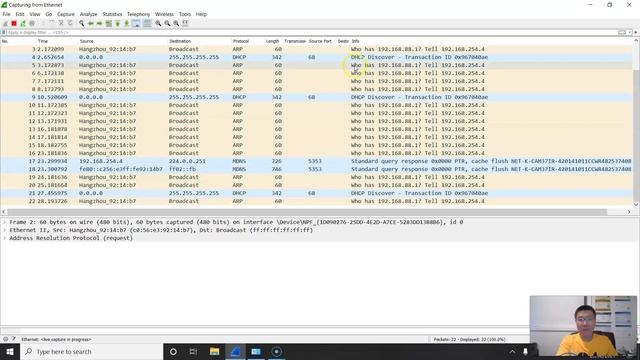Open the Telephony menu

(x=139, y=14)
